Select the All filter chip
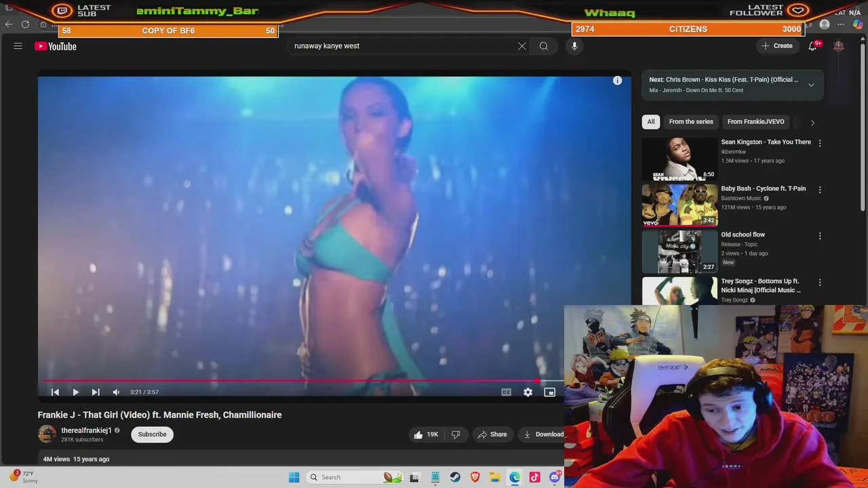868x488 pixels. [651, 122]
